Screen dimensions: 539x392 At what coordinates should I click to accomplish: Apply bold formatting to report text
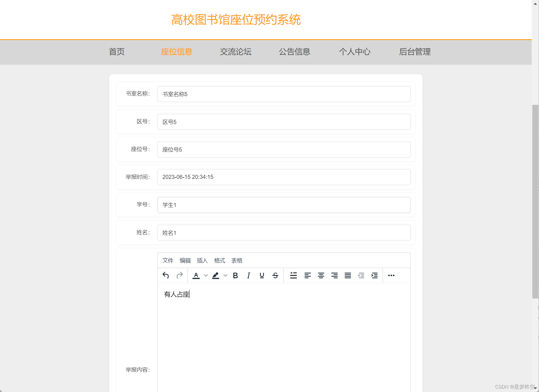pos(235,275)
